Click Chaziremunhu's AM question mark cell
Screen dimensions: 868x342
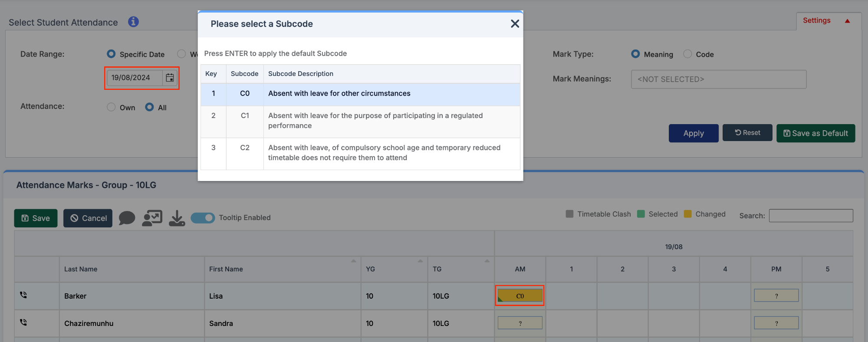point(520,323)
